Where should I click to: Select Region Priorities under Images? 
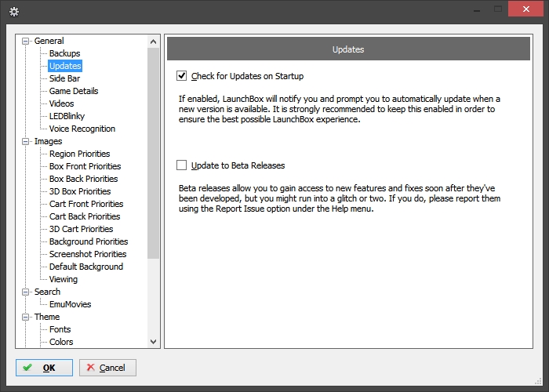(x=79, y=154)
